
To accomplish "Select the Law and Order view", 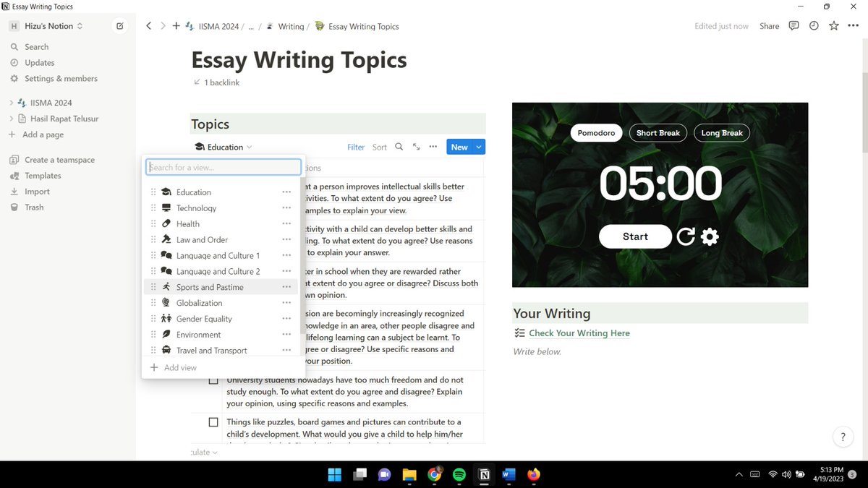I will pyautogui.click(x=202, y=240).
